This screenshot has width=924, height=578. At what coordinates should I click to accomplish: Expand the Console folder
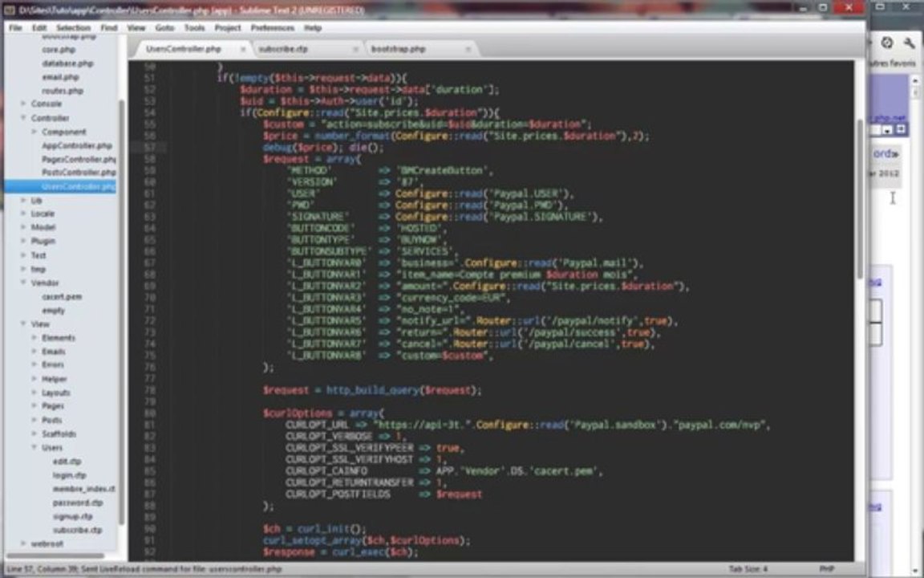click(23, 104)
